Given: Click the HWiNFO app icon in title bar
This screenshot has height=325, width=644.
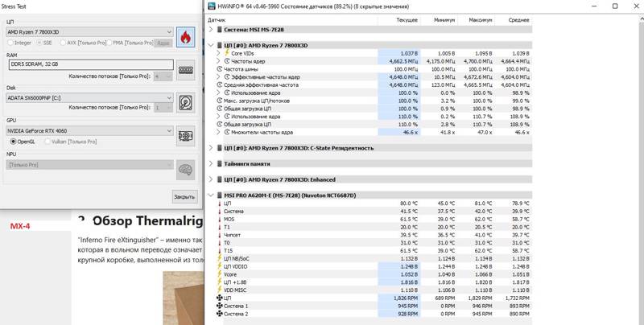Looking at the screenshot, I should pyautogui.click(x=212, y=6).
